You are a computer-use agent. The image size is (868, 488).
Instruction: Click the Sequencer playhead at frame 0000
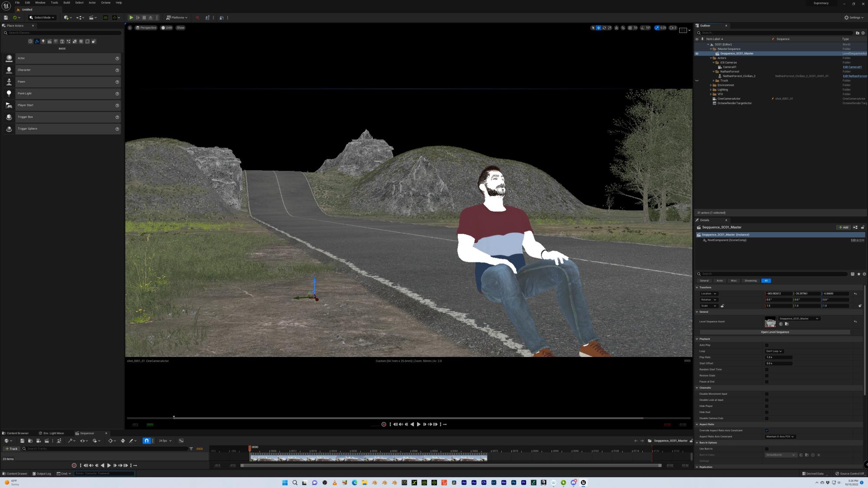(250, 448)
